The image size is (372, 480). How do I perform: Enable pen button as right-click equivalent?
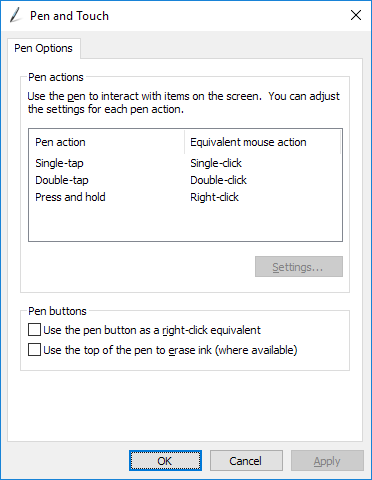(x=34, y=330)
